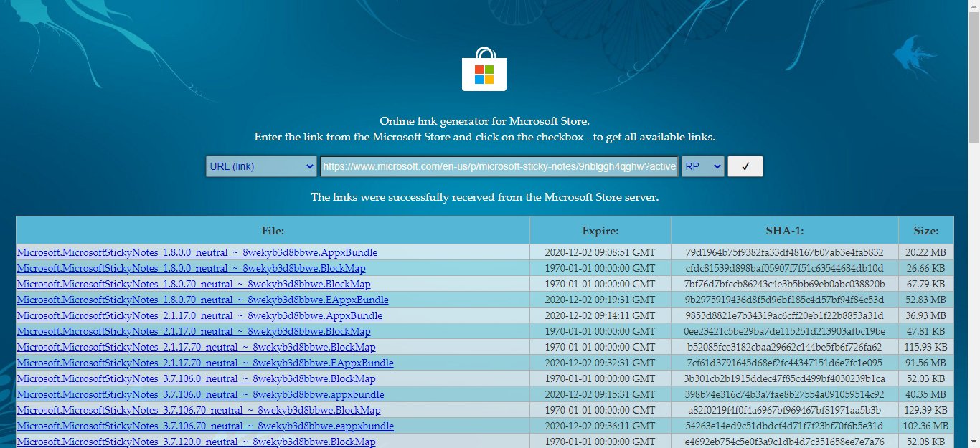
Task: Download StickyNotes 2.1.17.70 EAppxBundle file
Action: pyautogui.click(x=205, y=363)
